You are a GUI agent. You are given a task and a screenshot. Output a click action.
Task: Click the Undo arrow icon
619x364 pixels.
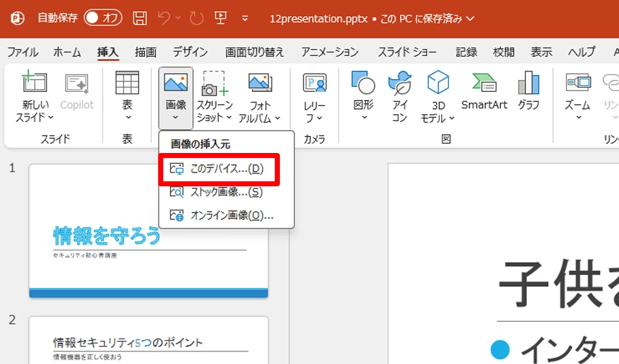[164, 18]
